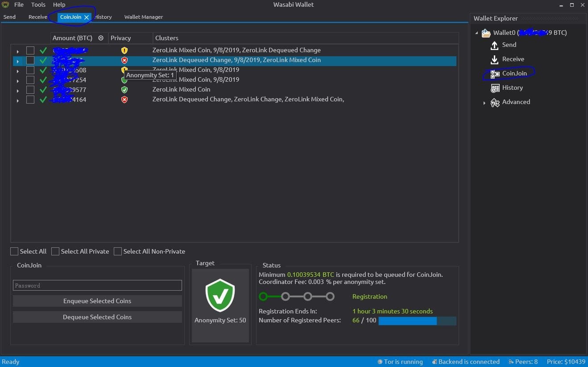Click green confirmed checkmark on highlighted coin row
This screenshot has height=367, width=588.
click(43, 60)
